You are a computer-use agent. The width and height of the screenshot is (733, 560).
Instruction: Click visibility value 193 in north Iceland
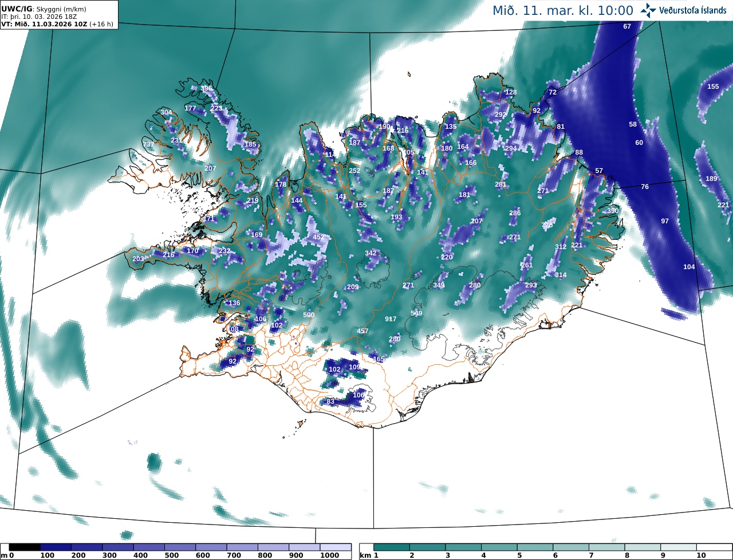pyautogui.click(x=396, y=217)
